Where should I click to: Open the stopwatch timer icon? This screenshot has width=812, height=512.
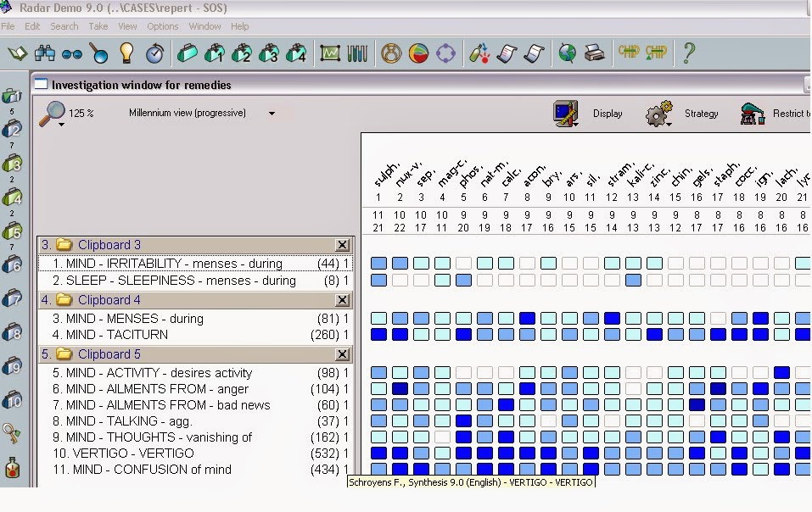(x=154, y=53)
